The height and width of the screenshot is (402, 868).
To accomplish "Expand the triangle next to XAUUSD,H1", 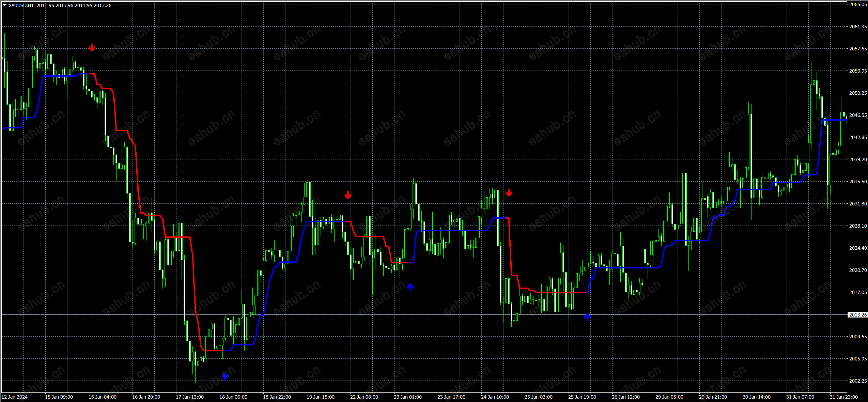I will coord(5,5).
